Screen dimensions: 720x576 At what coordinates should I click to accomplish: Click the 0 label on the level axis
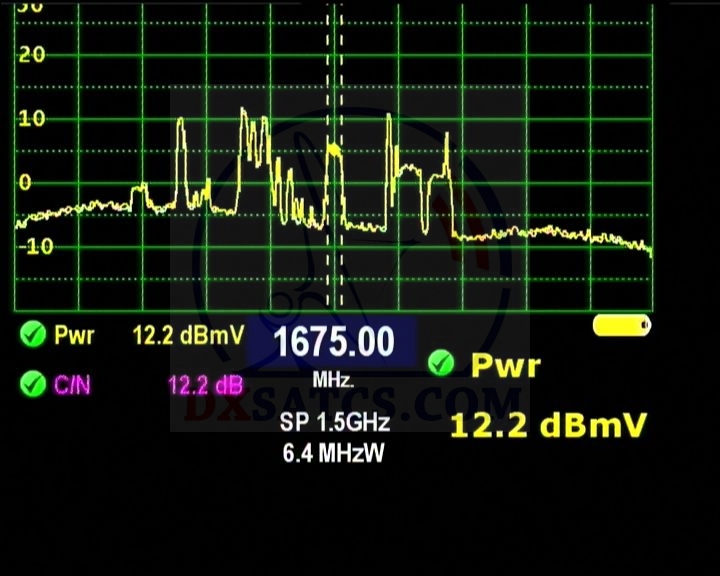pyautogui.click(x=25, y=183)
